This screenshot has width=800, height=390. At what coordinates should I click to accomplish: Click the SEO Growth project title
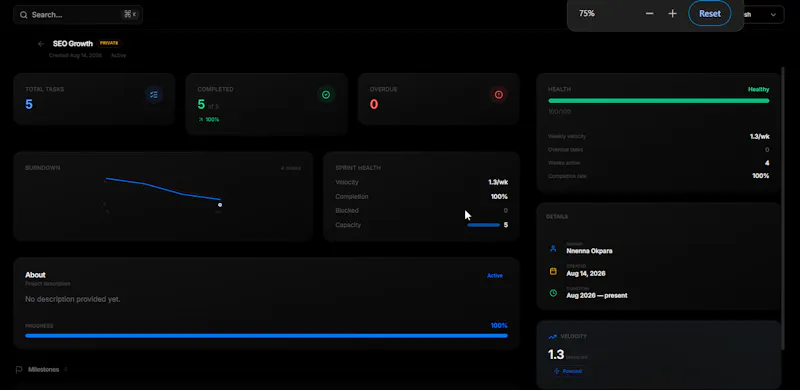click(x=73, y=44)
